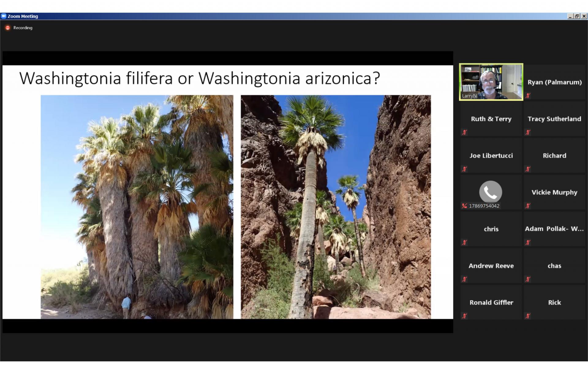Screen dimensions: 588x374
Task: Select the chris participant tile
Action: click(491, 229)
